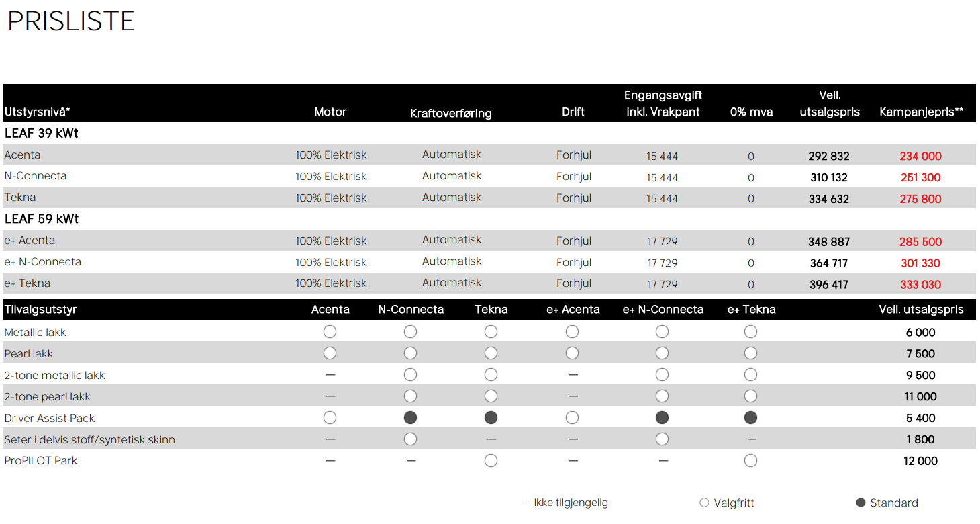
Task: Select 2-tone pearl lakk for e+ Tekna
Action: coord(751,396)
